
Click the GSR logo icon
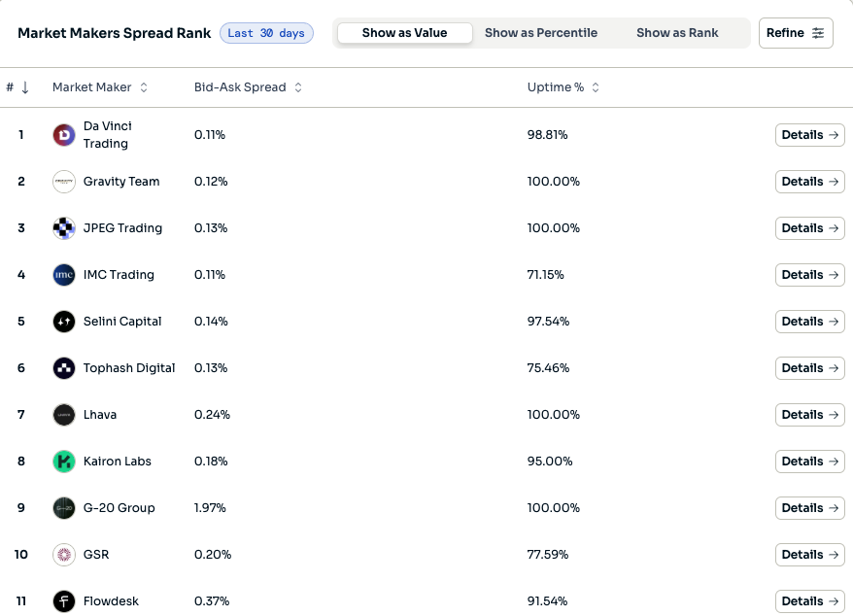64,555
